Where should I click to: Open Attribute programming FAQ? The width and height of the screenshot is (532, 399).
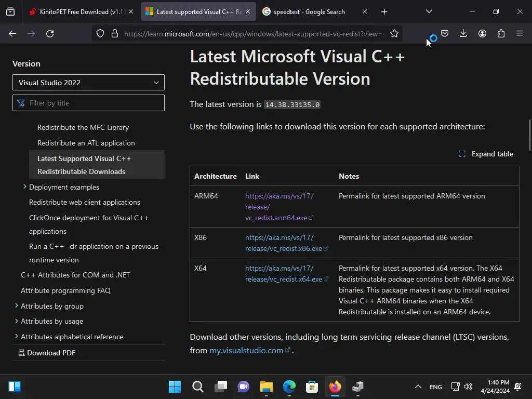pos(65,291)
